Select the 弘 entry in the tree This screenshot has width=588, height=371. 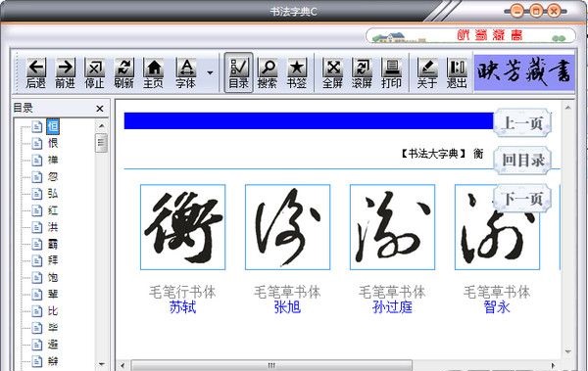(53, 194)
